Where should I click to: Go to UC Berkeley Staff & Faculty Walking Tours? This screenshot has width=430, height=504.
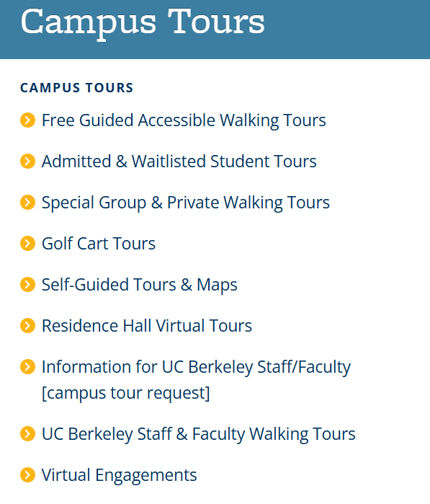(x=199, y=434)
